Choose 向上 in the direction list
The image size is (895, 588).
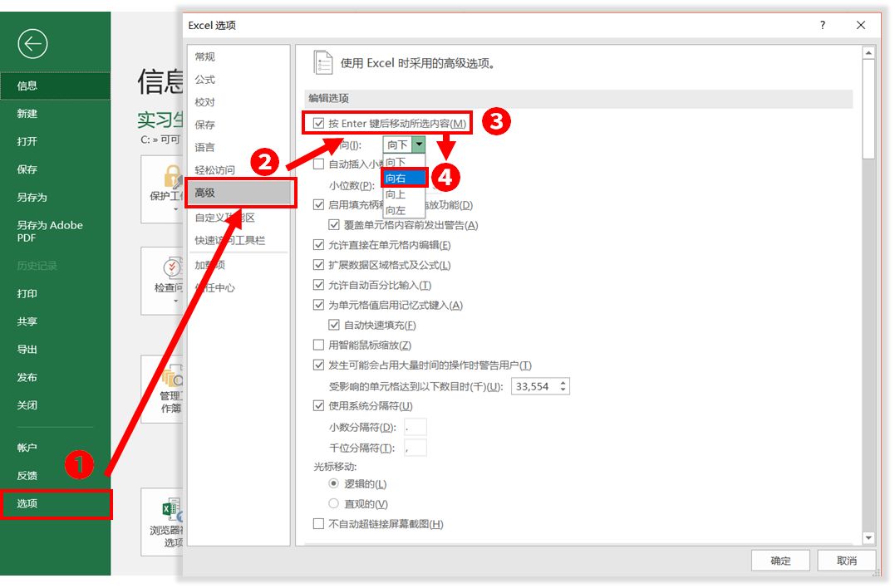[x=404, y=194]
